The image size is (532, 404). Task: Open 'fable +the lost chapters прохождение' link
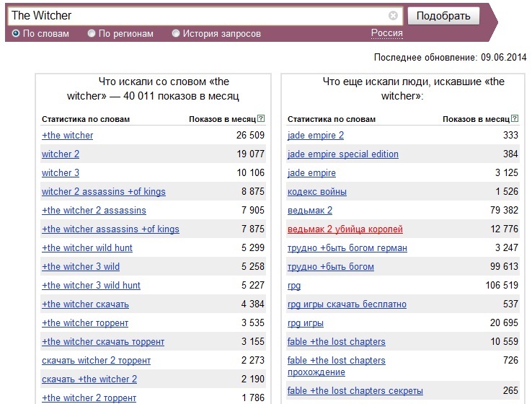[336, 366]
